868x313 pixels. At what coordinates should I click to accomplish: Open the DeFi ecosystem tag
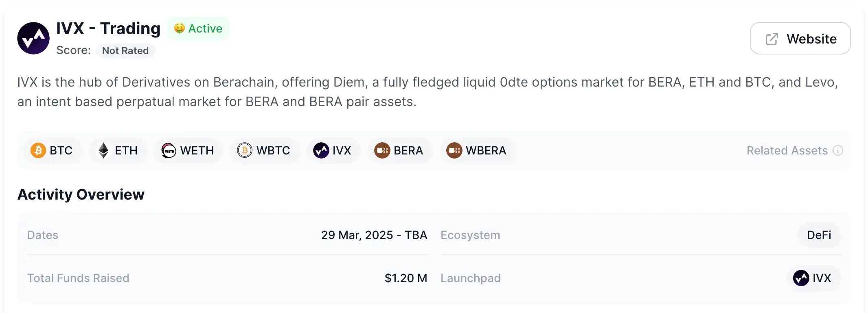819,235
